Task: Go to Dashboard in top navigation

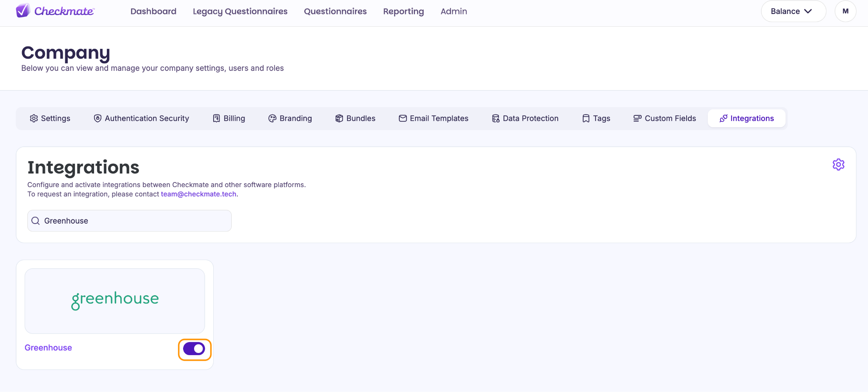Action: coord(153,11)
